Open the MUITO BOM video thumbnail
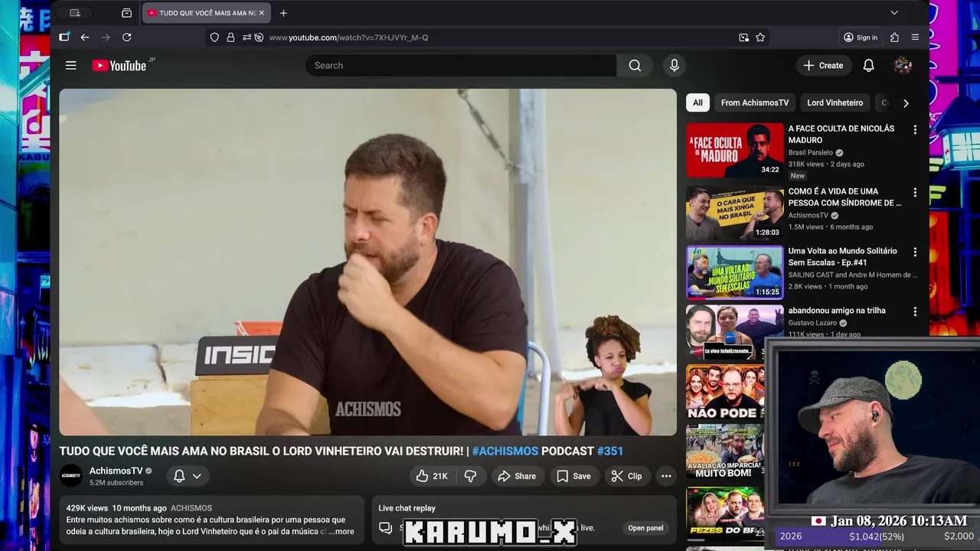This screenshot has height=551, width=980. [725, 452]
